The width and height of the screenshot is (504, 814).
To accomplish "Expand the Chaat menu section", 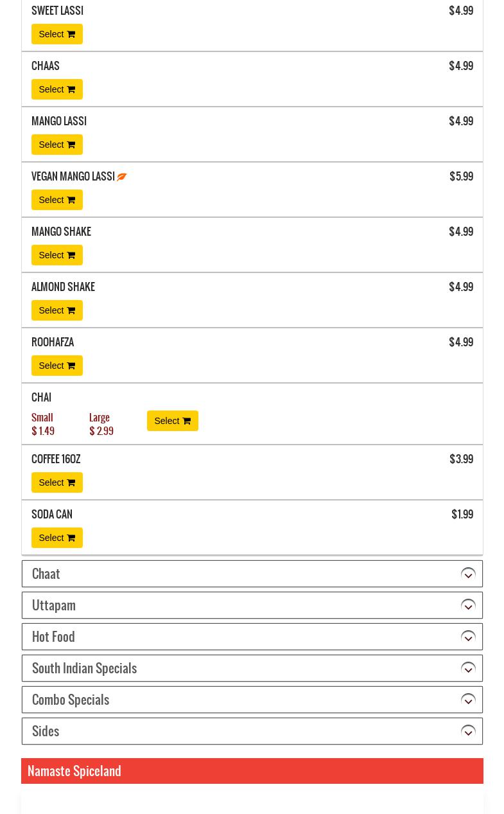I will click(x=468, y=574).
